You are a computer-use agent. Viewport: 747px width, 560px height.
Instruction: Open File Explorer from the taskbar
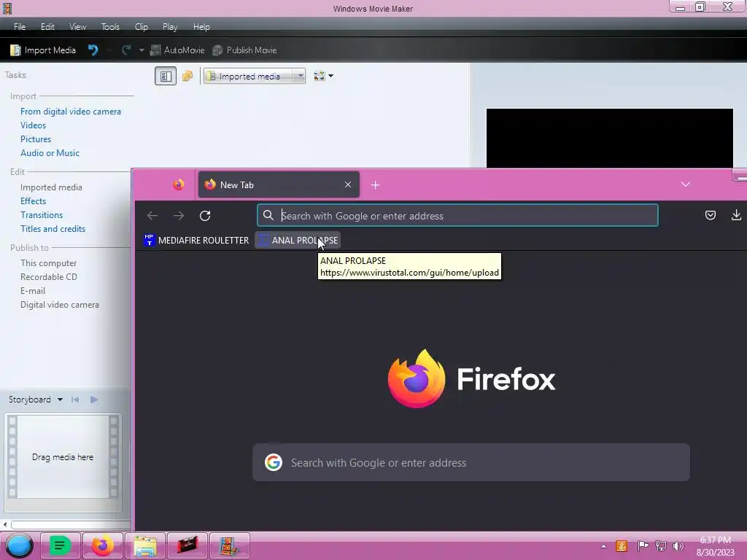[x=145, y=545]
